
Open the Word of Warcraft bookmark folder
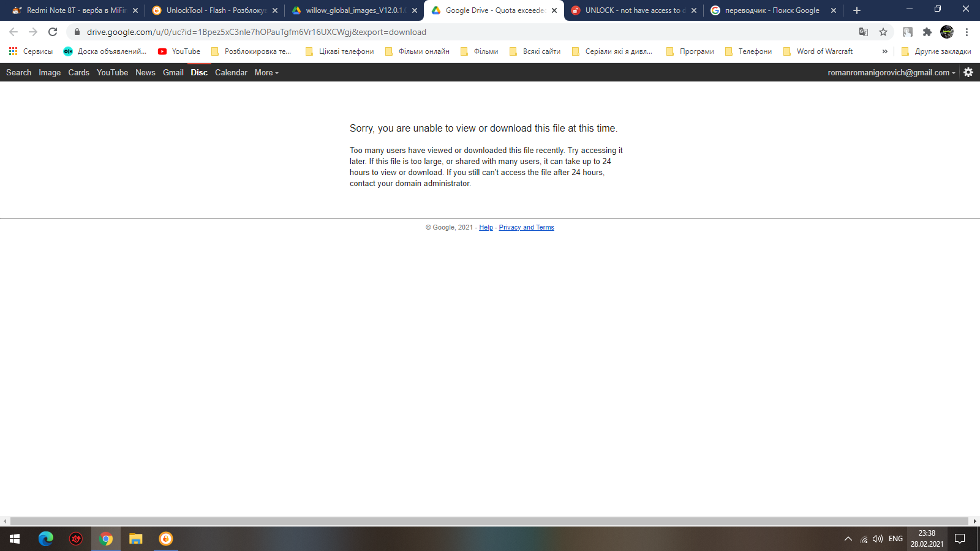[818, 51]
